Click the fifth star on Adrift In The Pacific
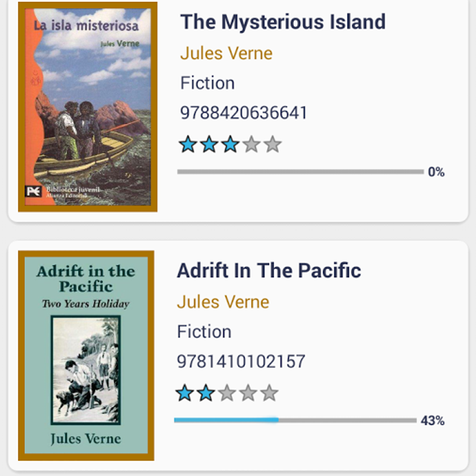The height and width of the screenshot is (476, 476). coord(270,392)
